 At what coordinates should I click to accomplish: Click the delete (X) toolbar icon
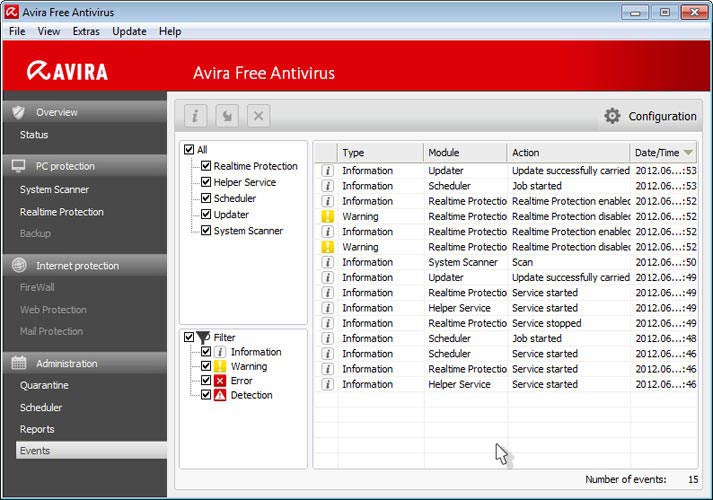258,116
